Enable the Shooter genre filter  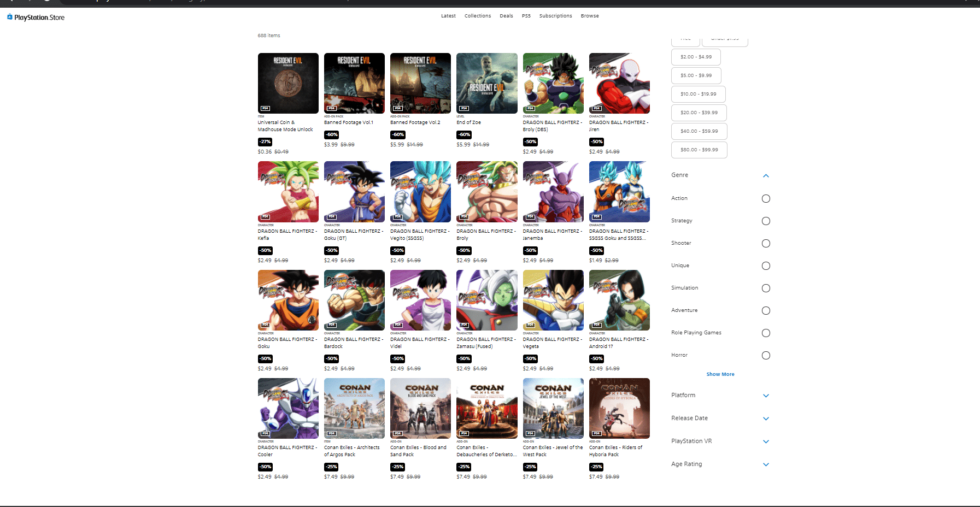[766, 244]
